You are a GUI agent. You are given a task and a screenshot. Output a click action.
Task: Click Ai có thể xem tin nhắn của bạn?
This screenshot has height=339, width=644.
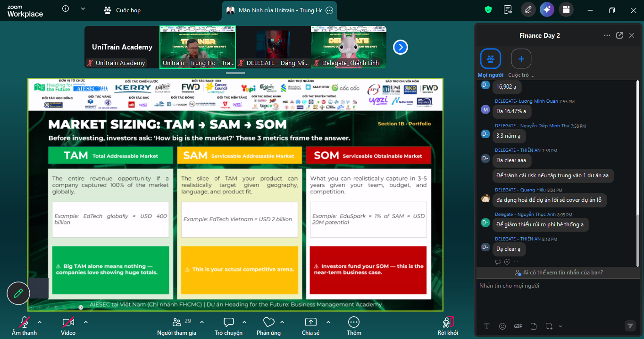tap(559, 273)
